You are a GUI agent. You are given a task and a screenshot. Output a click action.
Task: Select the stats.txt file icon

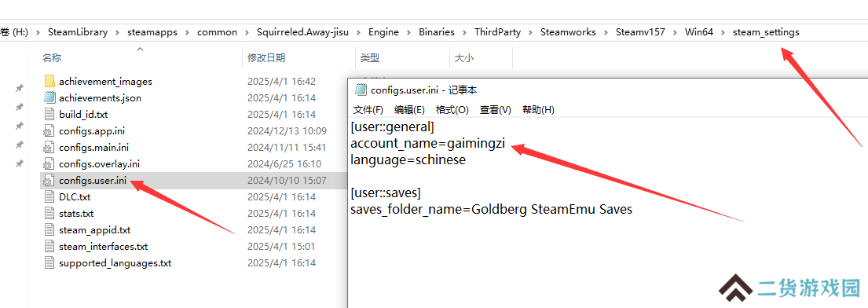(49, 213)
